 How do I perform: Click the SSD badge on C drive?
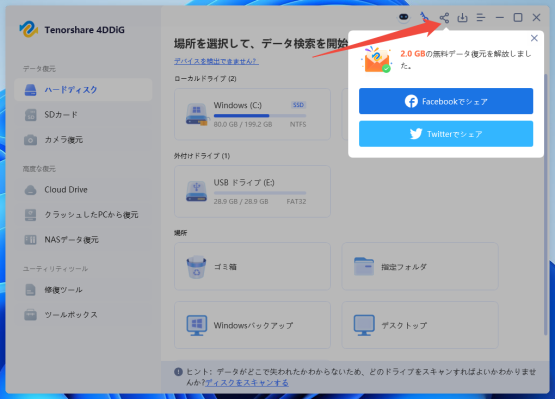point(298,105)
